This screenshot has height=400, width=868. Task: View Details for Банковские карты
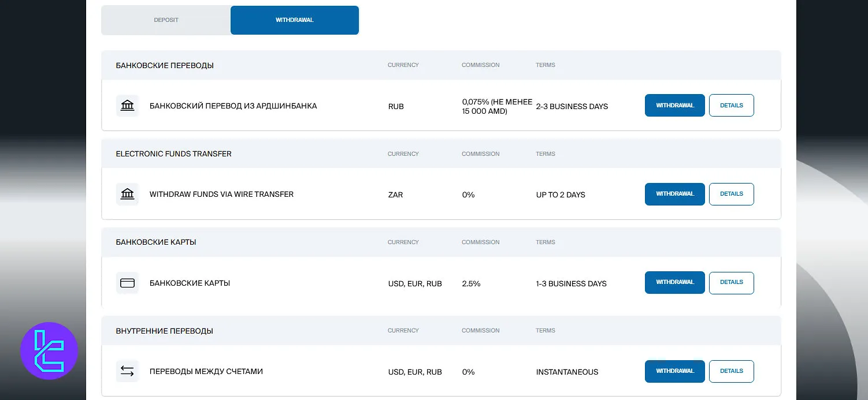coord(731,282)
